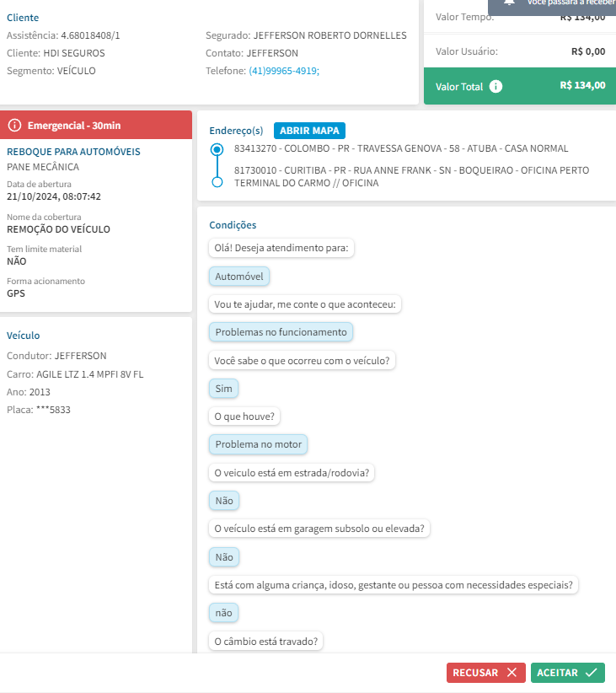This screenshot has width=616, height=693.
Task: Click the hollow destination marker for Curitiba address
Action: point(217,182)
